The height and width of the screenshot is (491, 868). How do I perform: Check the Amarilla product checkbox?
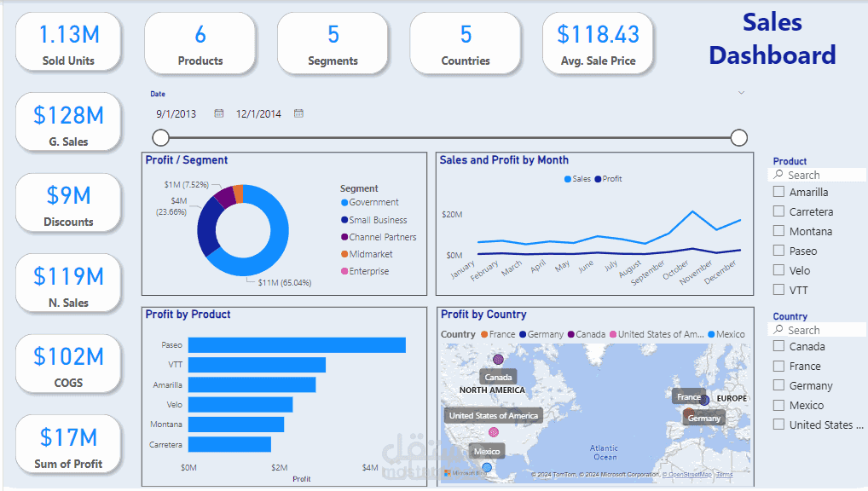point(778,192)
